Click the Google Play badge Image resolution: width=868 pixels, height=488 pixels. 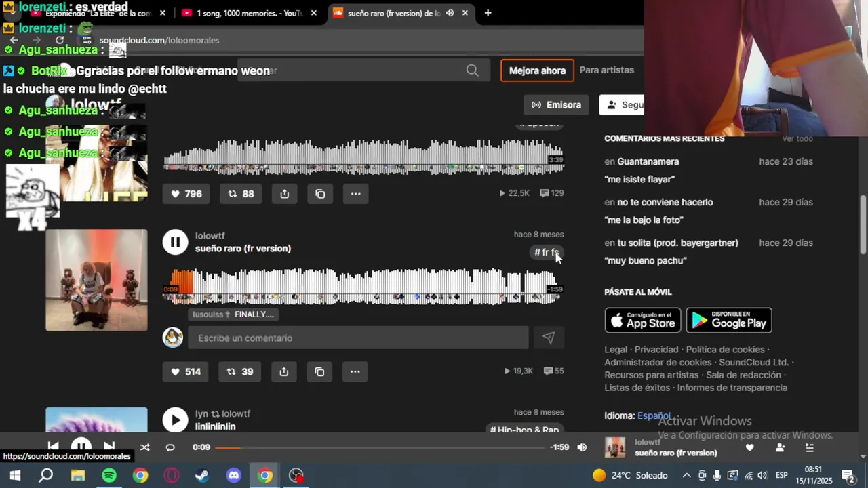tap(729, 320)
